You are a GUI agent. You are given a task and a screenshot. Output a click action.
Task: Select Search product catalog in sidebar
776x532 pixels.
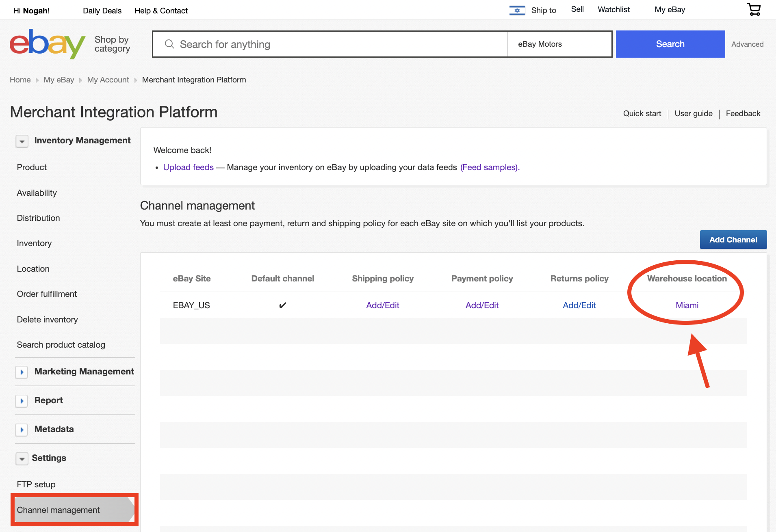click(61, 345)
